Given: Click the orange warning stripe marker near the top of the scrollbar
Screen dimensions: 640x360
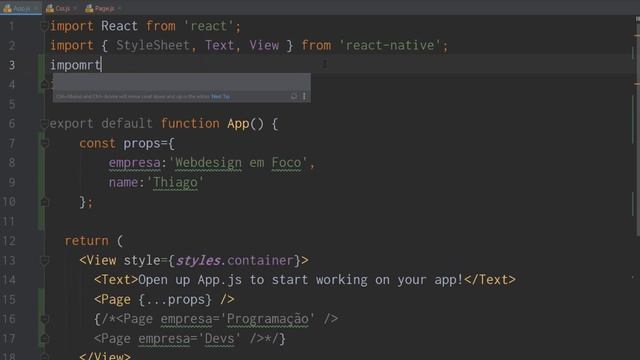Looking at the screenshot, I should click(x=637, y=36).
